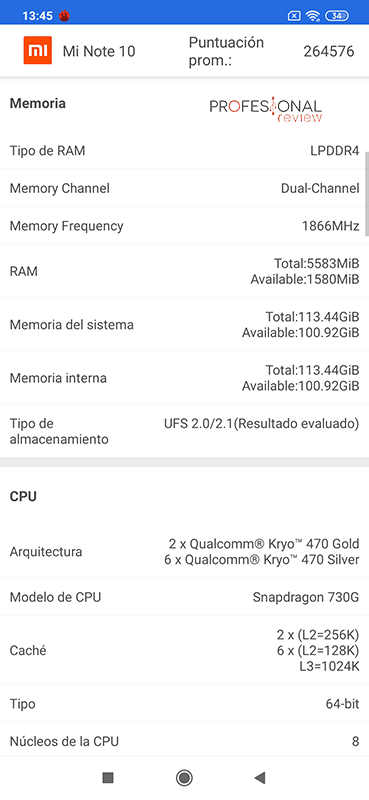Tap the battery indicator showing 34

pos(337,16)
